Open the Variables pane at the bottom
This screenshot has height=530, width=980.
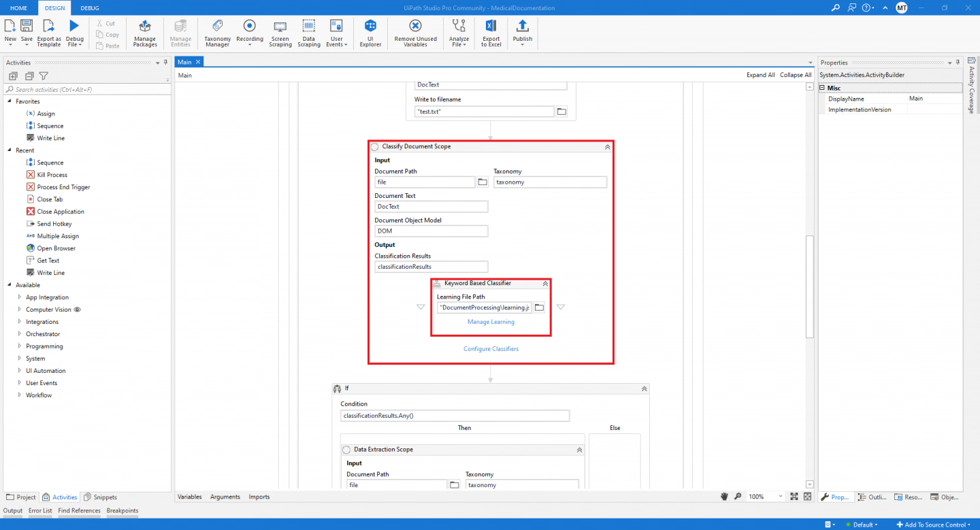[189, 497]
